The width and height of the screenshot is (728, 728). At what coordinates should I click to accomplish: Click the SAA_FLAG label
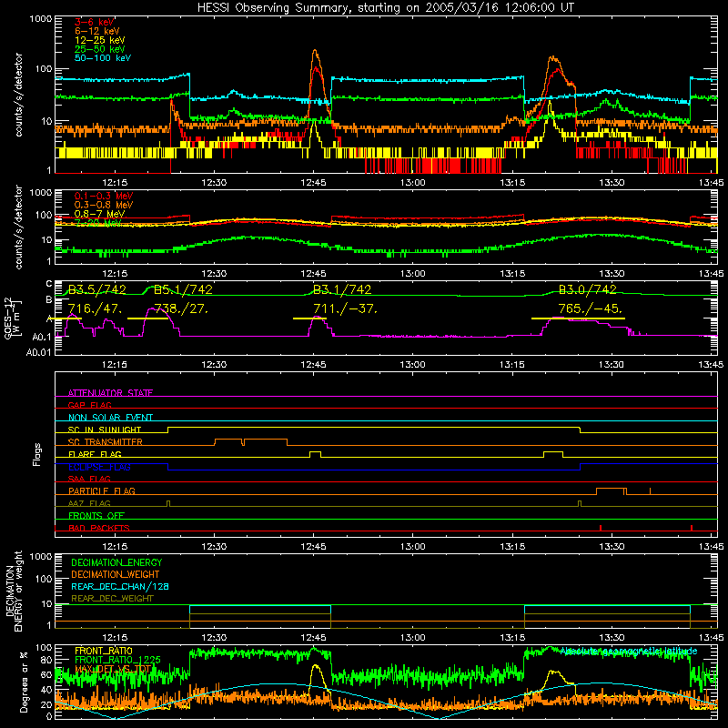(x=89, y=479)
